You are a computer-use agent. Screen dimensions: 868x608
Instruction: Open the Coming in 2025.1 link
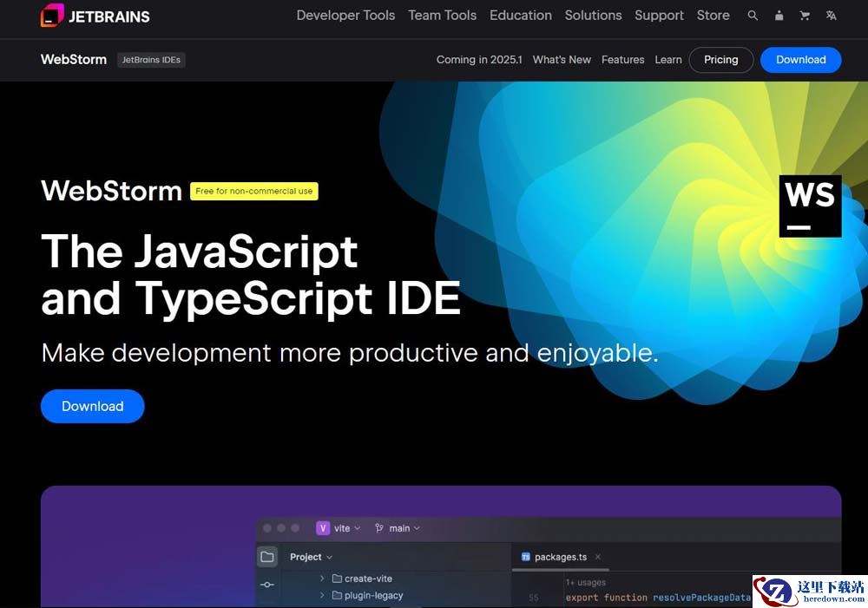tap(479, 60)
